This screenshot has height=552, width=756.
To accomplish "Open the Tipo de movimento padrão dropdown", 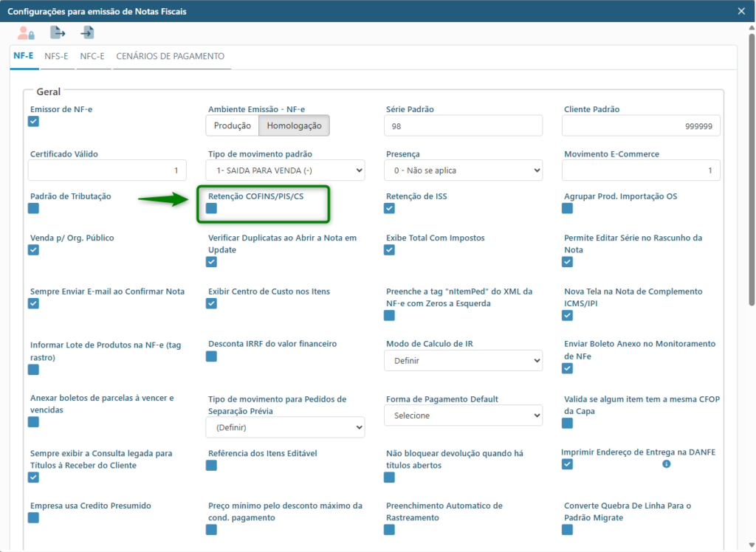I will tap(285, 170).
